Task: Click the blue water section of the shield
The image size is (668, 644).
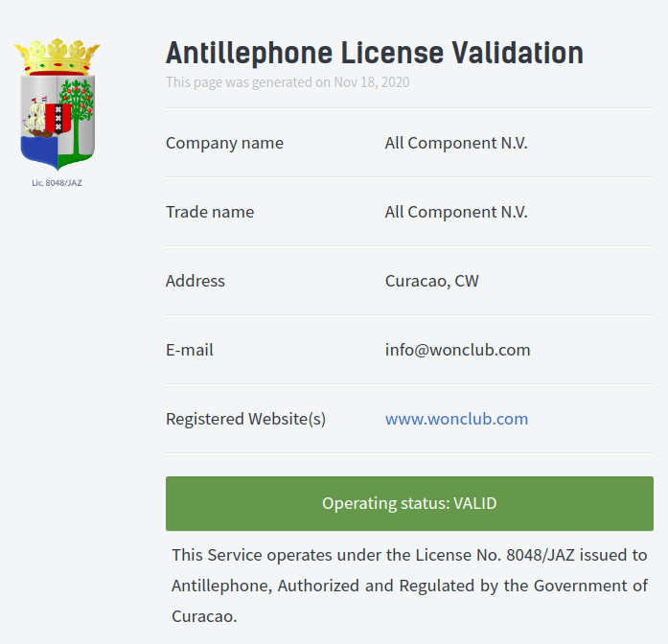Action: [39, 151]
